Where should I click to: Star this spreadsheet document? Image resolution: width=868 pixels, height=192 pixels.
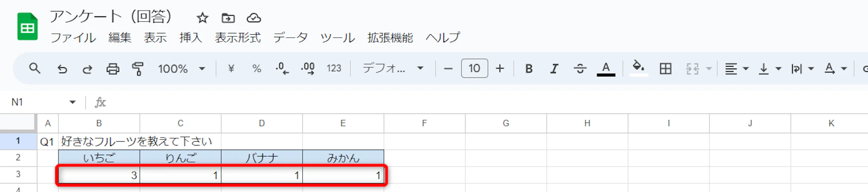(203, 18)
